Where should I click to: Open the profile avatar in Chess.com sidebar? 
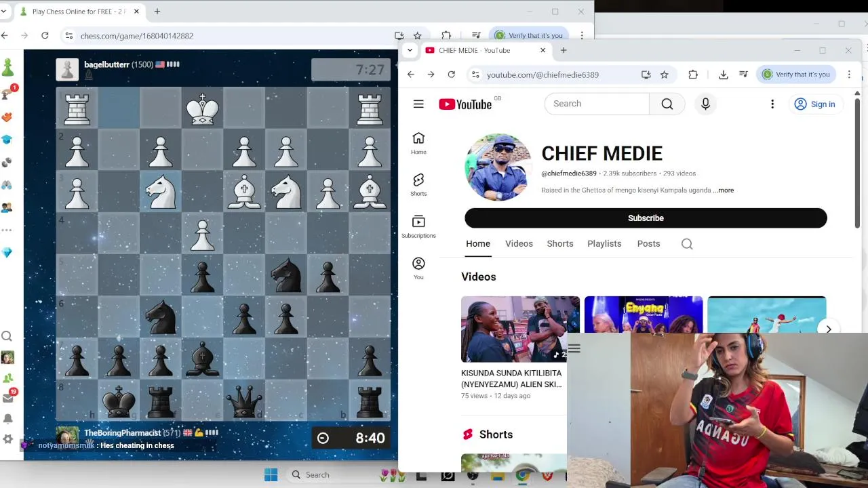[7, 357]
